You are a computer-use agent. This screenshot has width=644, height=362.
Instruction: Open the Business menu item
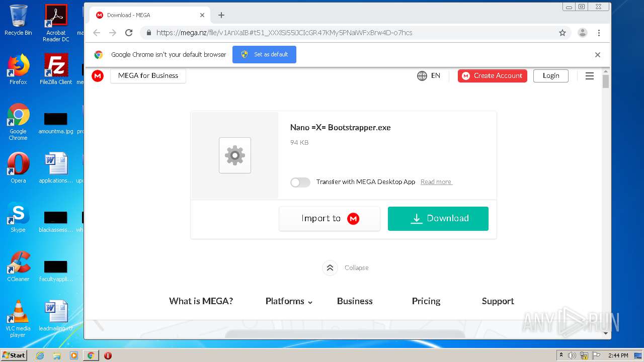[355, 301]
